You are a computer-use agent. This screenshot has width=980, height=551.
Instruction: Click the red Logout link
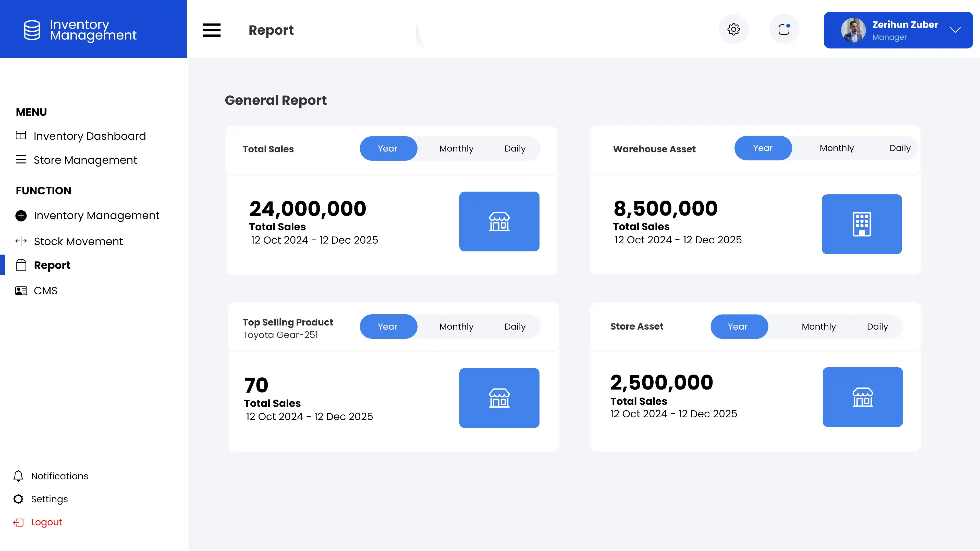click(46, 522)
